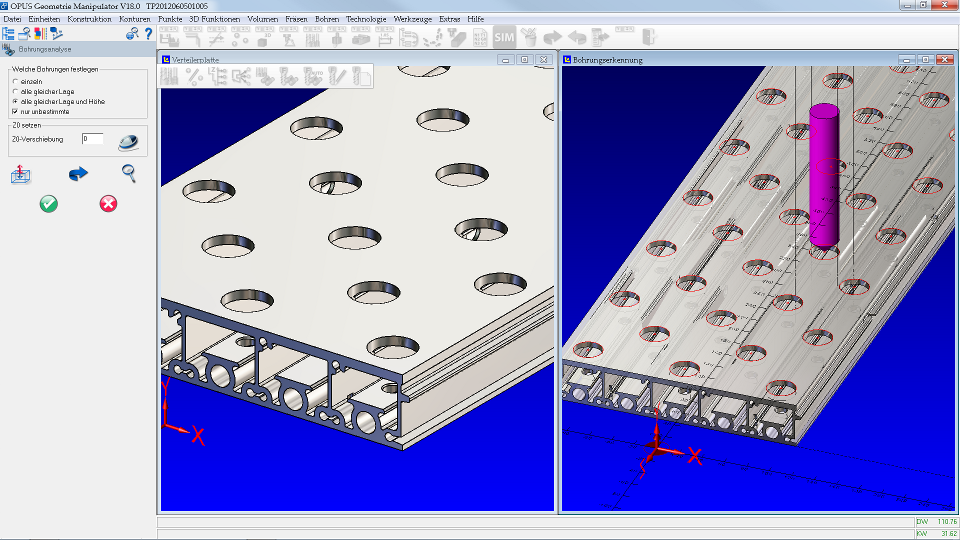Screen dimensions: 960x540
Task: Open the 3D Funktionen menu
Action: 214,19
